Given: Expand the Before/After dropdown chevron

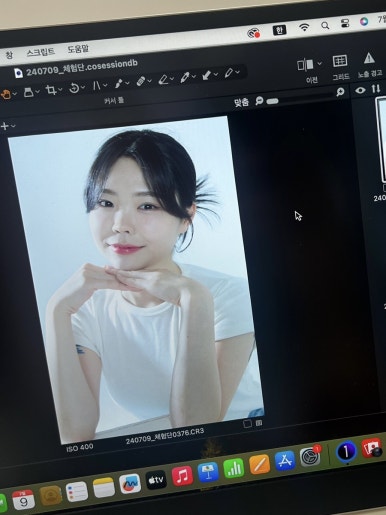Looking at the screenshot, I should (319, 63).
